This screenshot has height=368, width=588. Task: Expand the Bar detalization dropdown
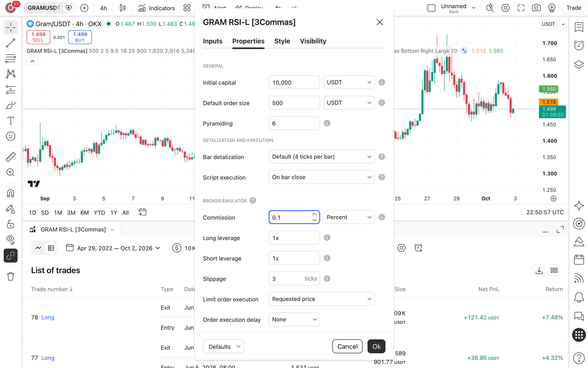tap(321, 157)
